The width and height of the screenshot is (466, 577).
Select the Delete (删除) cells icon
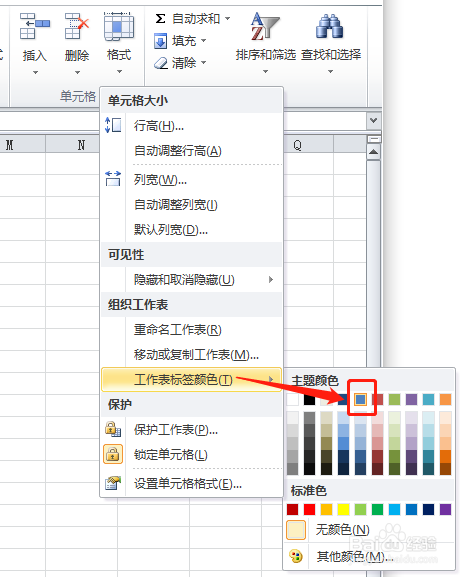(77, 26)
